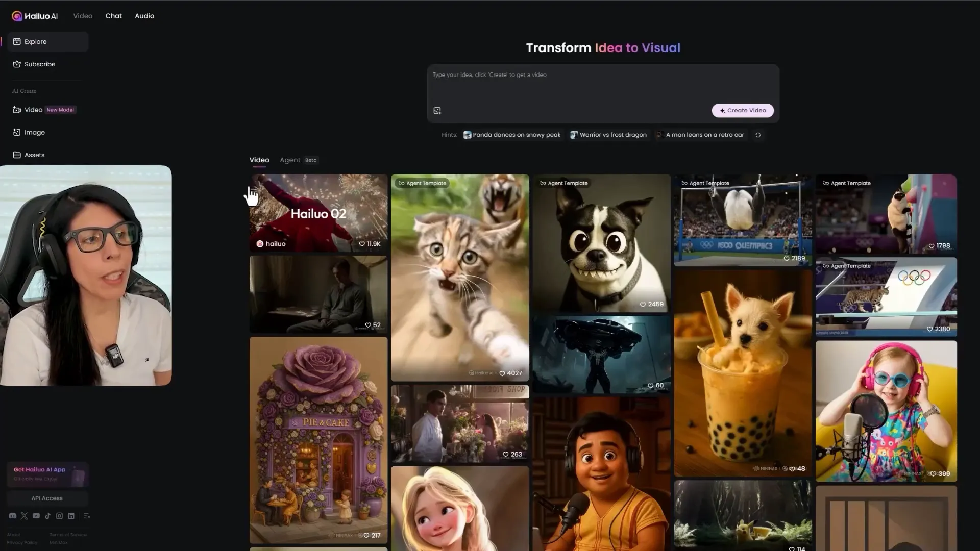Click Agent Template tag on cat video
The width and height of the screenshot is (980, 551).
click(x=422, y=183)
